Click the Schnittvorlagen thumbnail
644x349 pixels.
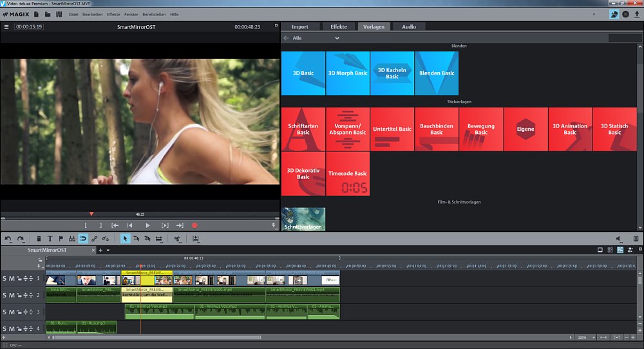(303, 219)
